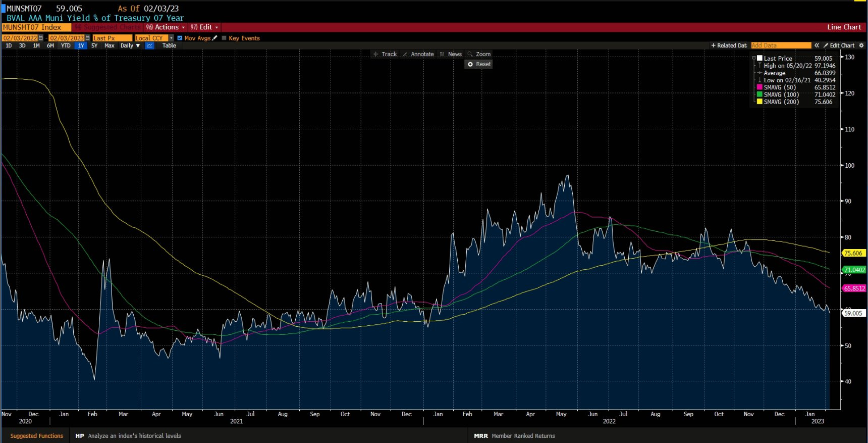
Task: Collapse the legend tree at Last Price
Action: pos(754,58)
